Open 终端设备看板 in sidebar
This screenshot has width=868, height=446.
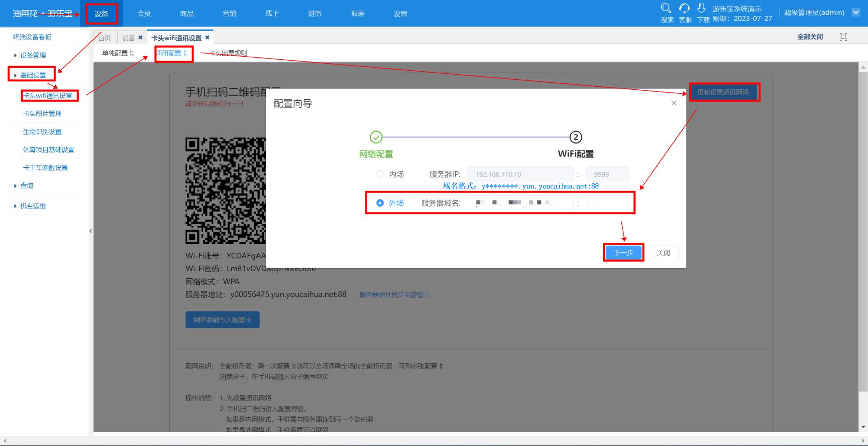(x=32, y=37)
